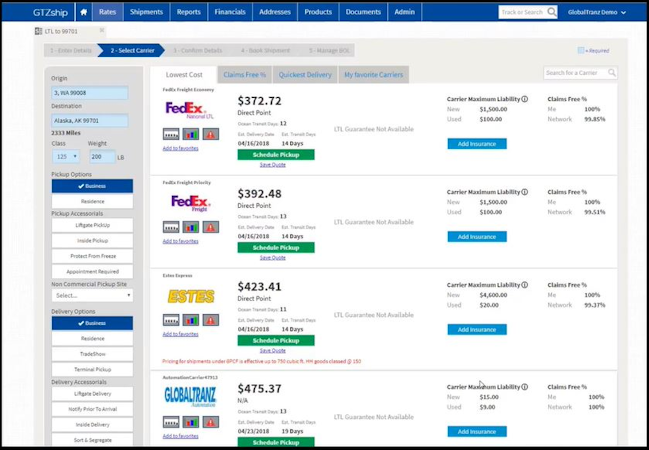This screenshot has height=450, width=649.
Task: Enable Liftgate PickUp accessorial
Action: (91, 225)
